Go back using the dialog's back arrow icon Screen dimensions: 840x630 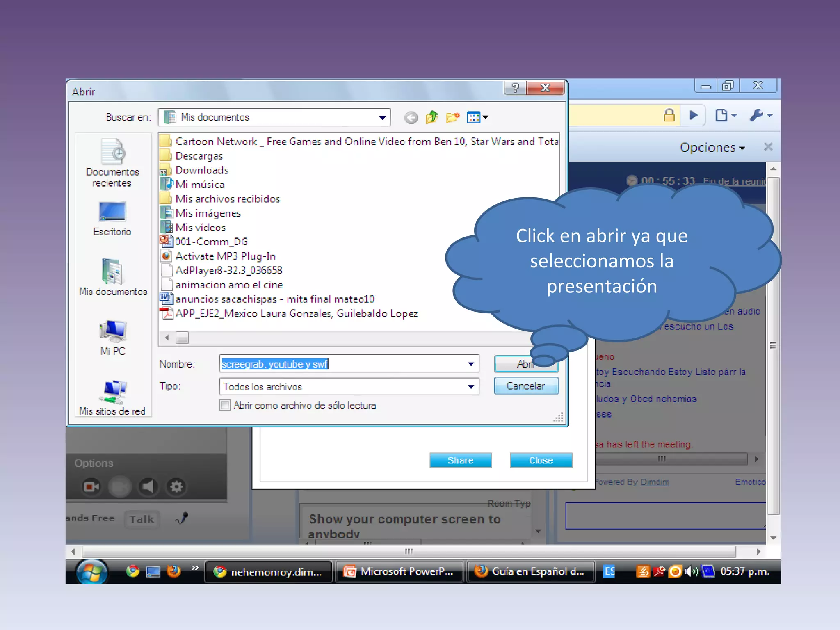click(411, 118)
